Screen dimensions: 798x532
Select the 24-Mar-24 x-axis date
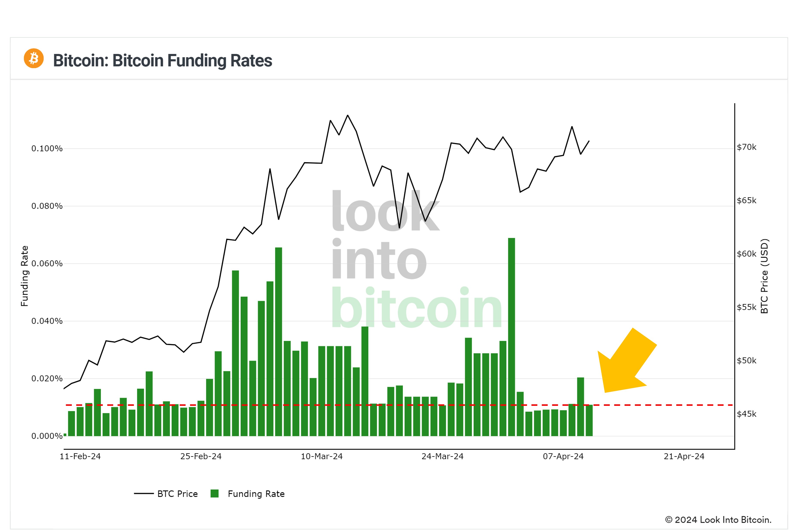tap(442, 456)
